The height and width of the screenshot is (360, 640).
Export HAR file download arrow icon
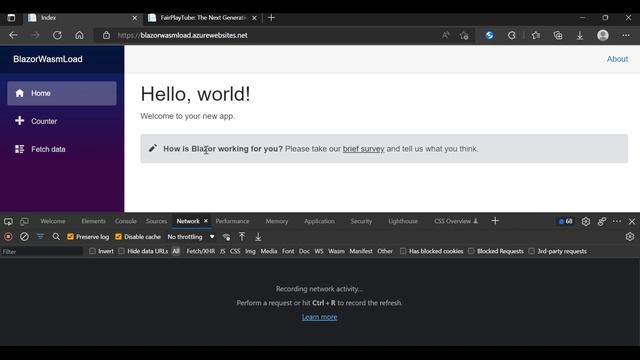click(258, 237)
